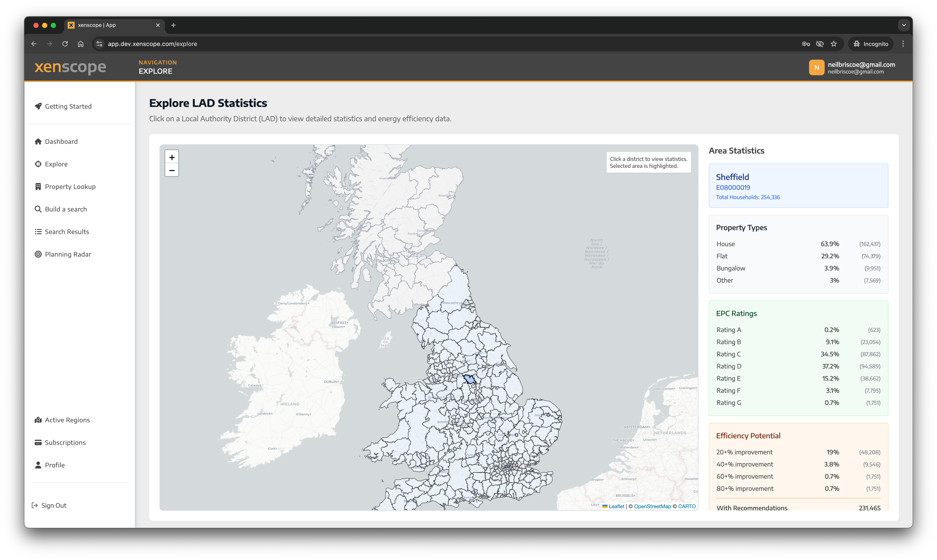Screen dimensions: 937x560
Task: Click the password key icon in address bar
Action: click(x=806, y=44)
